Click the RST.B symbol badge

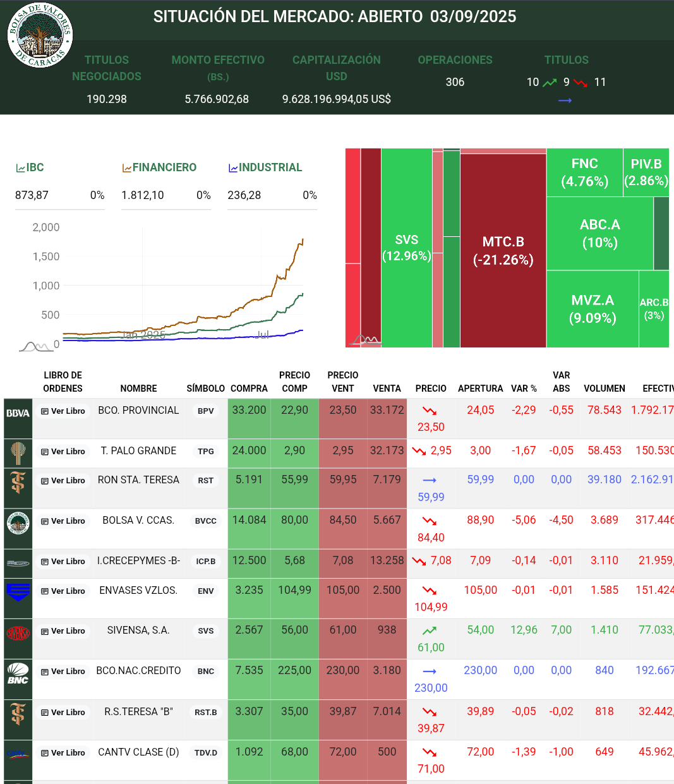[x=206, y=713]
